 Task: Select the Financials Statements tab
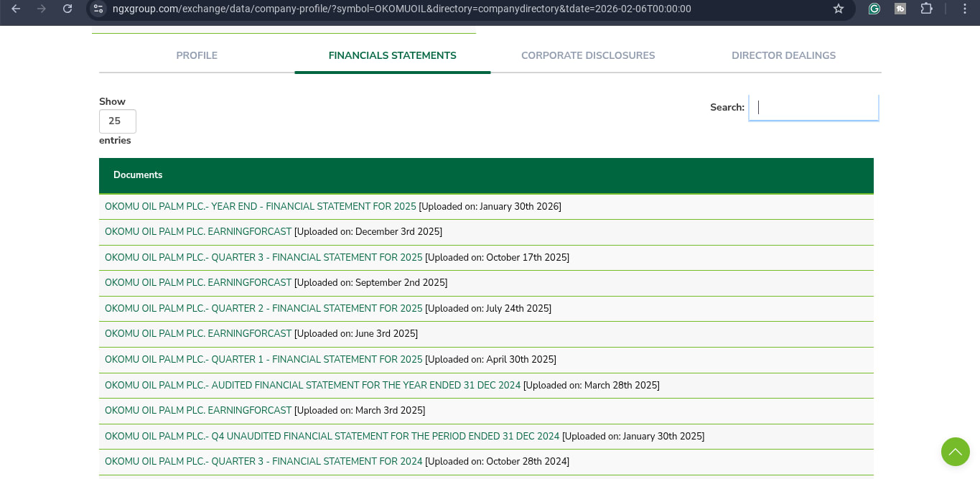393,55
